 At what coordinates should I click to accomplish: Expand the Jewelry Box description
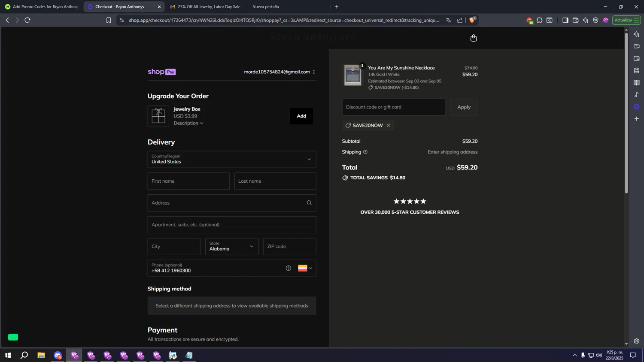[x=188, y=123]
